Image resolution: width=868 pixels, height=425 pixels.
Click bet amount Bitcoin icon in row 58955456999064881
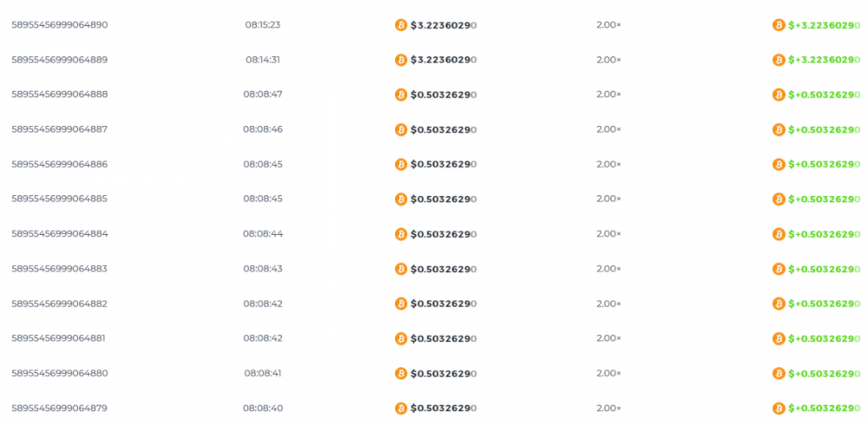point(401,338)
